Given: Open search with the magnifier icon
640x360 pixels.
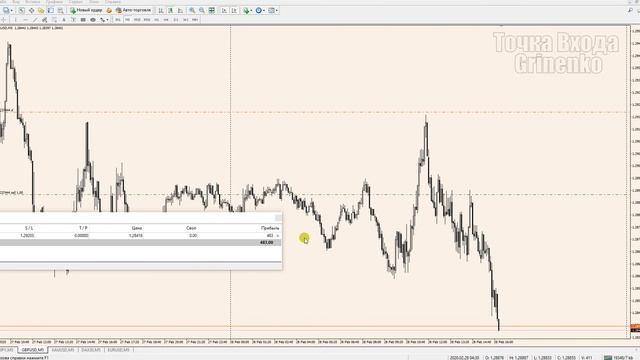Looking at the screenshot, I should tap(630, 10).
